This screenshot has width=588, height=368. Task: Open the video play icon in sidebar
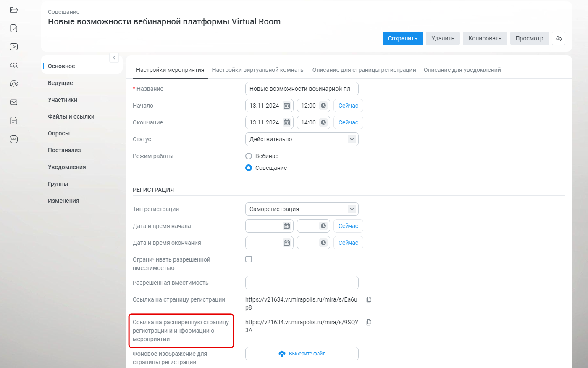pos(14,47)
